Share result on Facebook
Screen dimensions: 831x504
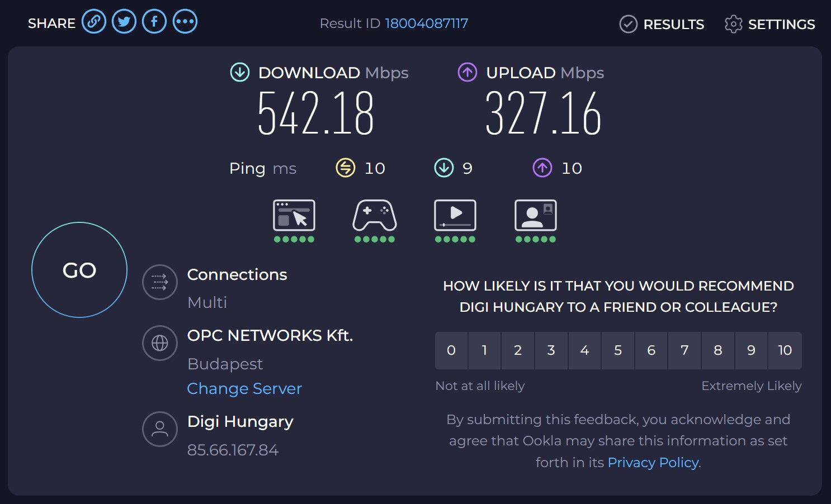coord(154,22)
